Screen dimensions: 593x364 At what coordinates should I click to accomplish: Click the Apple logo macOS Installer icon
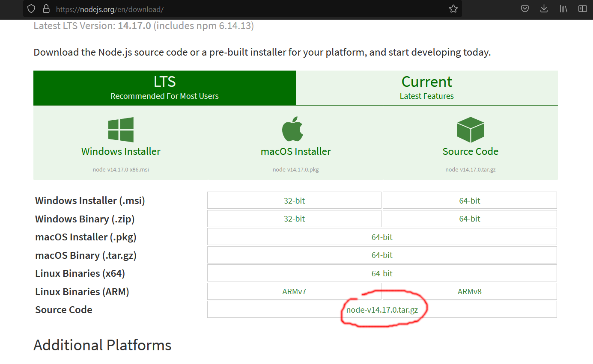tap(293, 130)
